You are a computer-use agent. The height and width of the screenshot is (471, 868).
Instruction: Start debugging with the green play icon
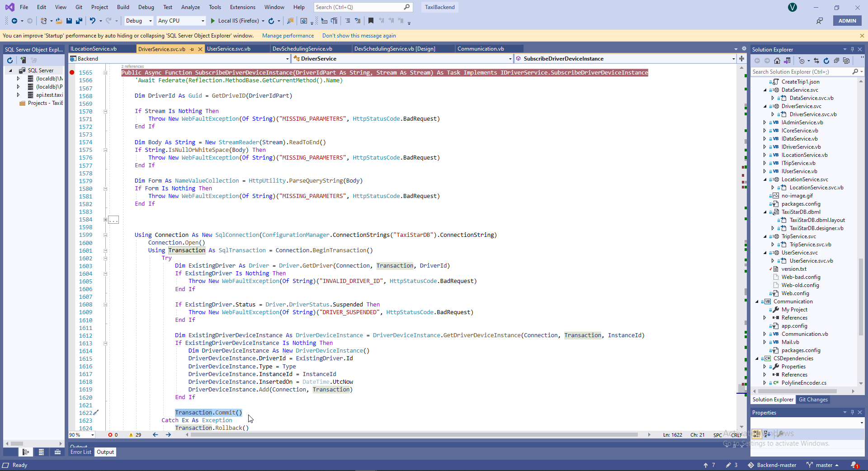pyautogui.click(x=212, y=21)
